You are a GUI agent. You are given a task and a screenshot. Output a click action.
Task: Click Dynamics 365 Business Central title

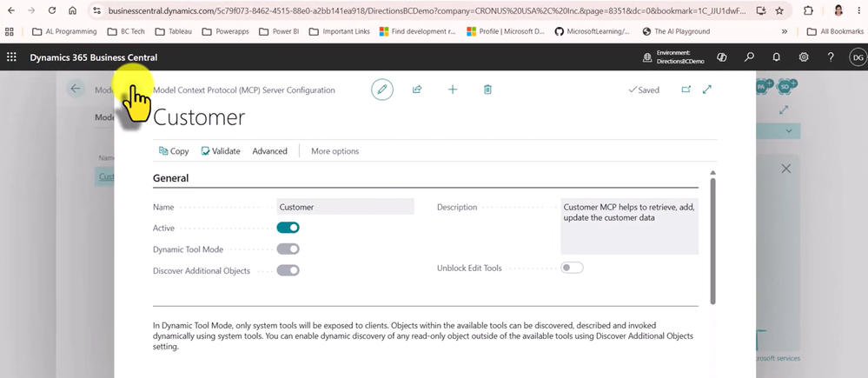coord(94,57)
